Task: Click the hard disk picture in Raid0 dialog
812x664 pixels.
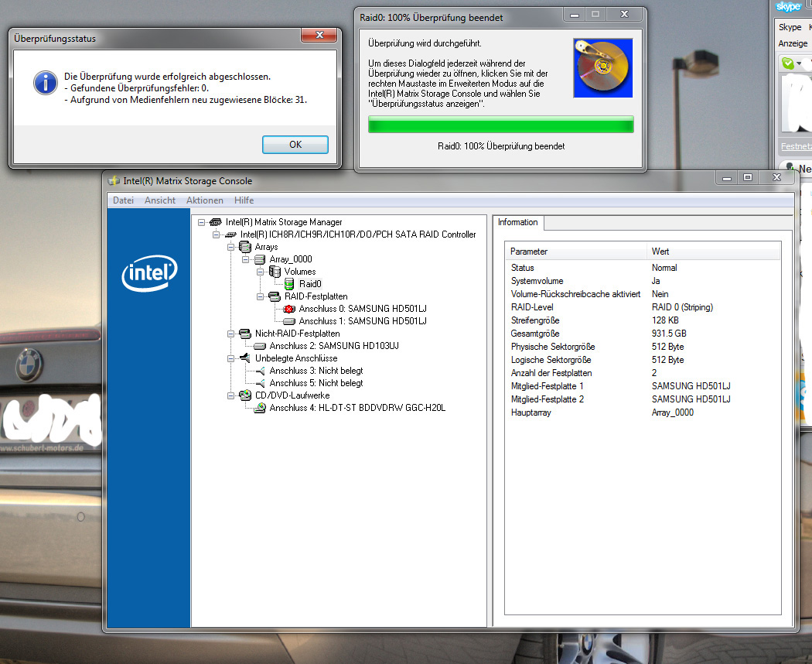Action: click(602, 68)
